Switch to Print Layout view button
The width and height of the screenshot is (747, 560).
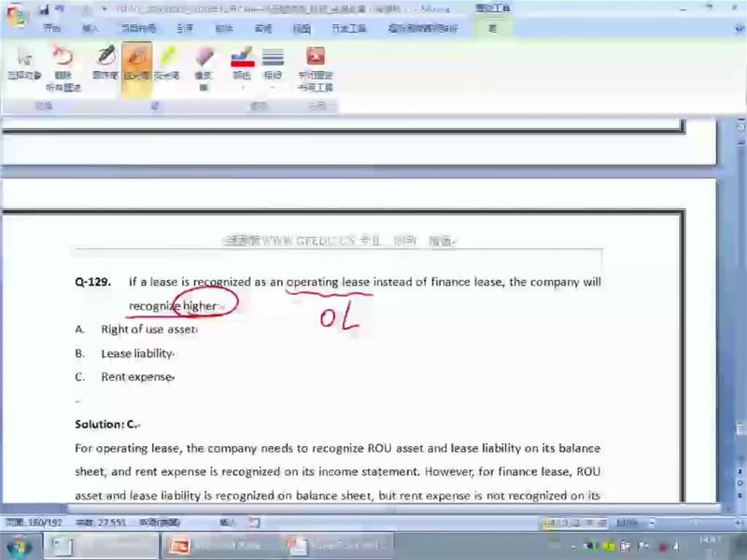tap(549, 523)
